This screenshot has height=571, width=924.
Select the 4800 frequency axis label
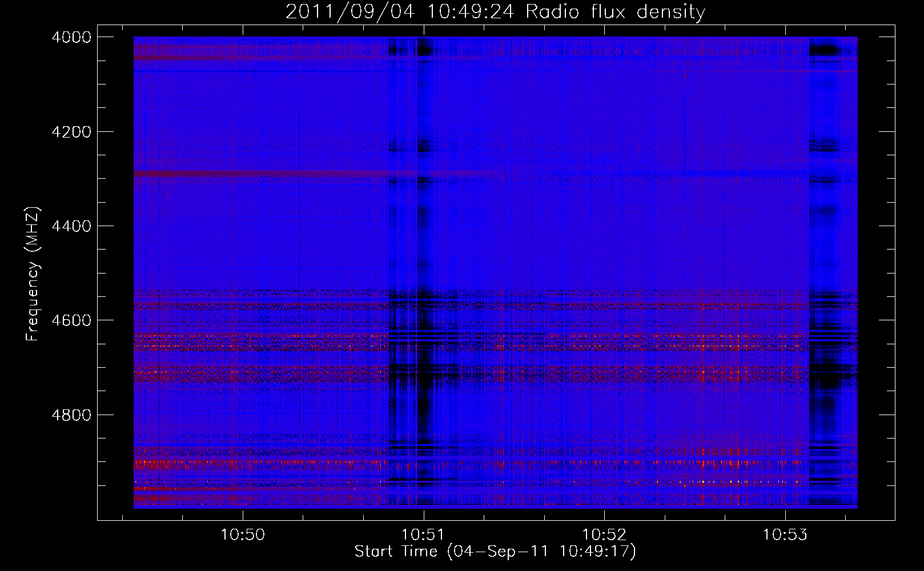pos(71,415)
